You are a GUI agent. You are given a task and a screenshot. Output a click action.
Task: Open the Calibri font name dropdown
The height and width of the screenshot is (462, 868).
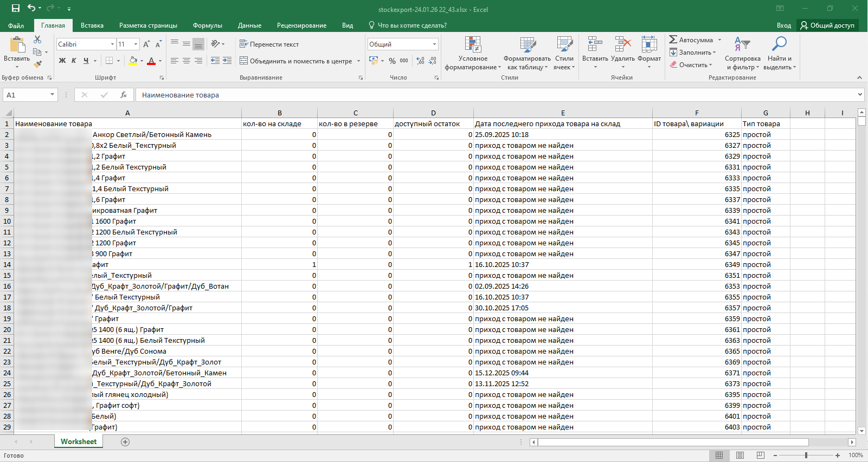tap(112, 44)
